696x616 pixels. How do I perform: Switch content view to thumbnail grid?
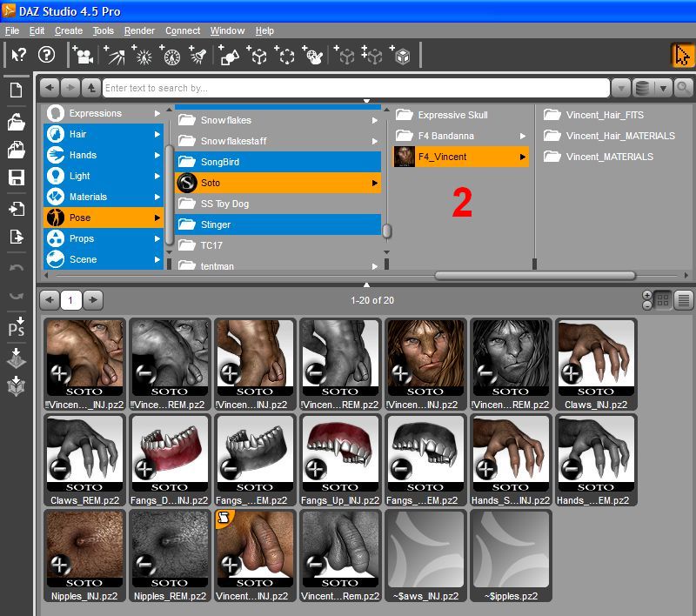coord(663,300)
